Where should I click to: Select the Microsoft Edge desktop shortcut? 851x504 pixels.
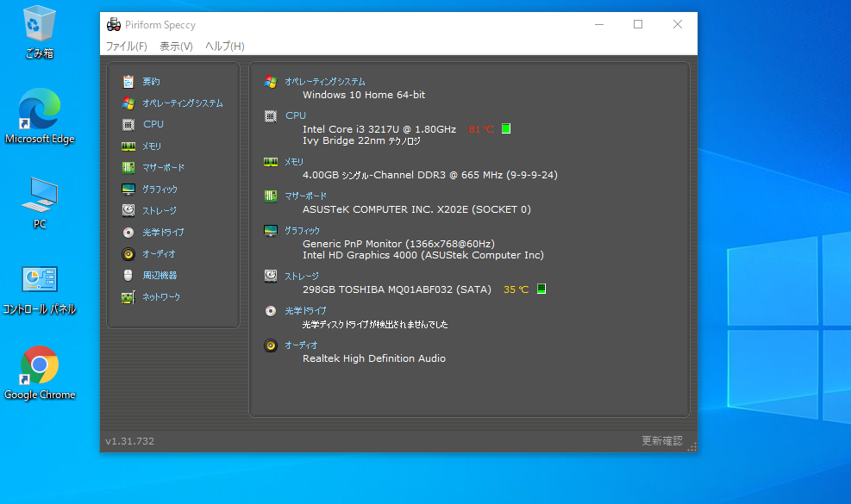point(40,116)
